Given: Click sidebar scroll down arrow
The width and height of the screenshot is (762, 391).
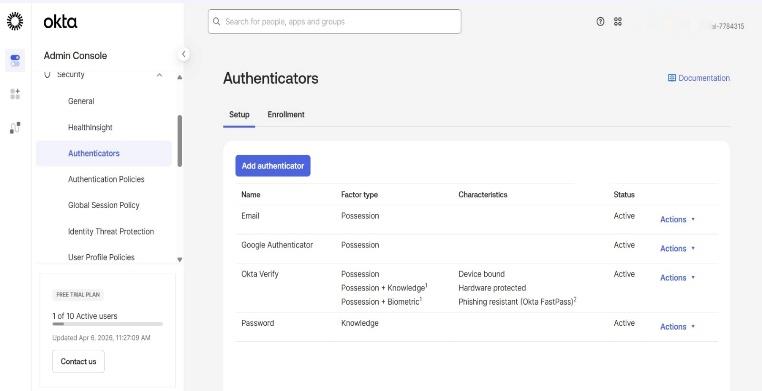Looking at the screenshot, I should tap(180, 260).
